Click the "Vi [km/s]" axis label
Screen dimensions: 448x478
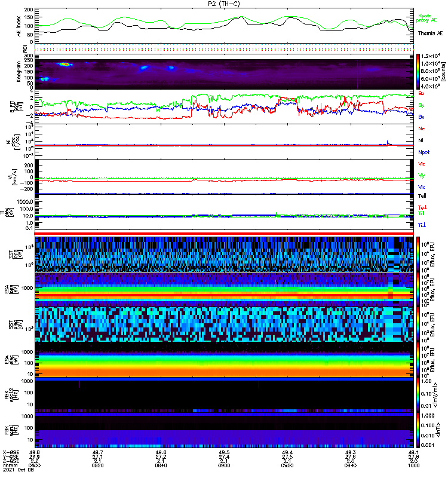click(x=14, y=176)
